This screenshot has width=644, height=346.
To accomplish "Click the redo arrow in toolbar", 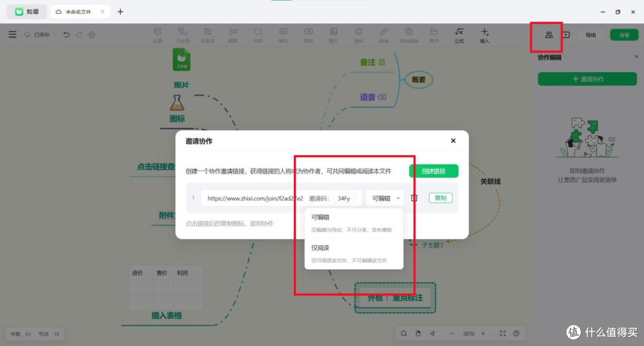I will (x=79, y=35).
